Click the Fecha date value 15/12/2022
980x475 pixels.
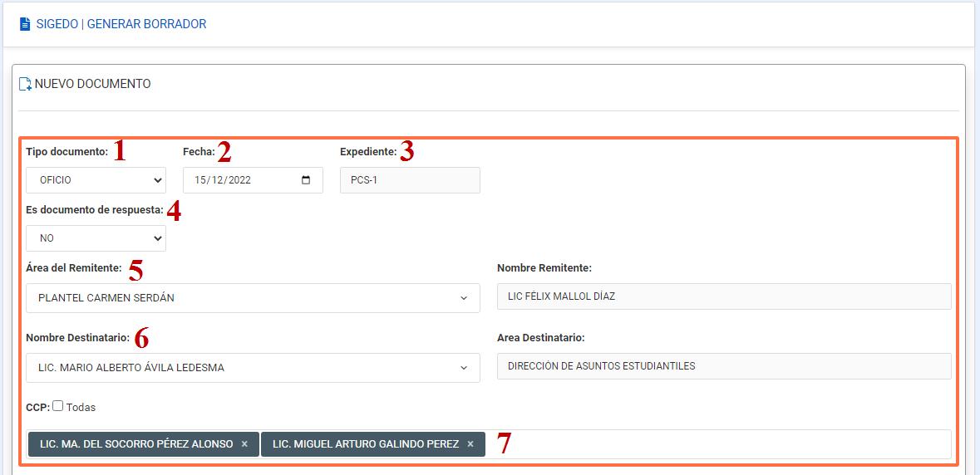[223, 180]
